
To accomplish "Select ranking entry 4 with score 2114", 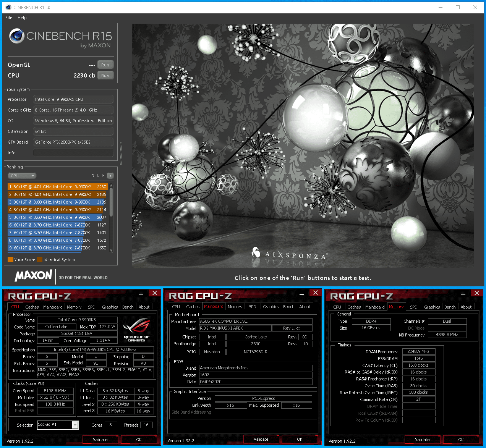I will pyautogui.click(x=57, y=210).
